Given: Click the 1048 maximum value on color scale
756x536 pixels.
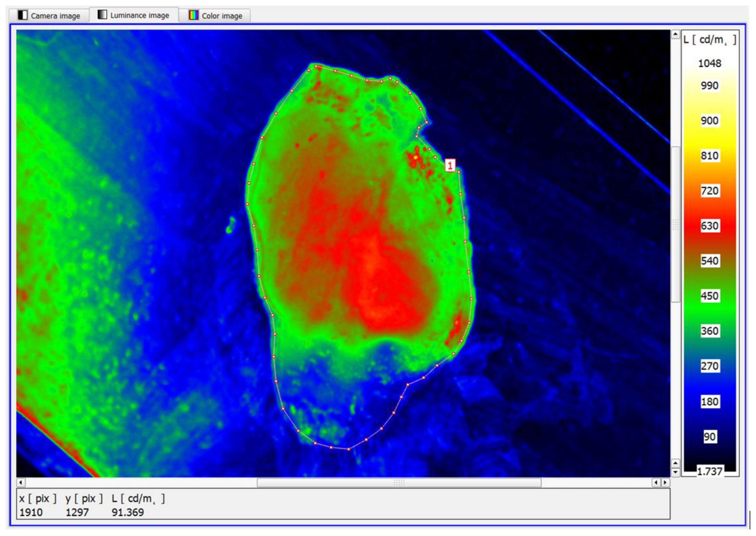Looking at the screenshot, I should (x=709, y=63).
